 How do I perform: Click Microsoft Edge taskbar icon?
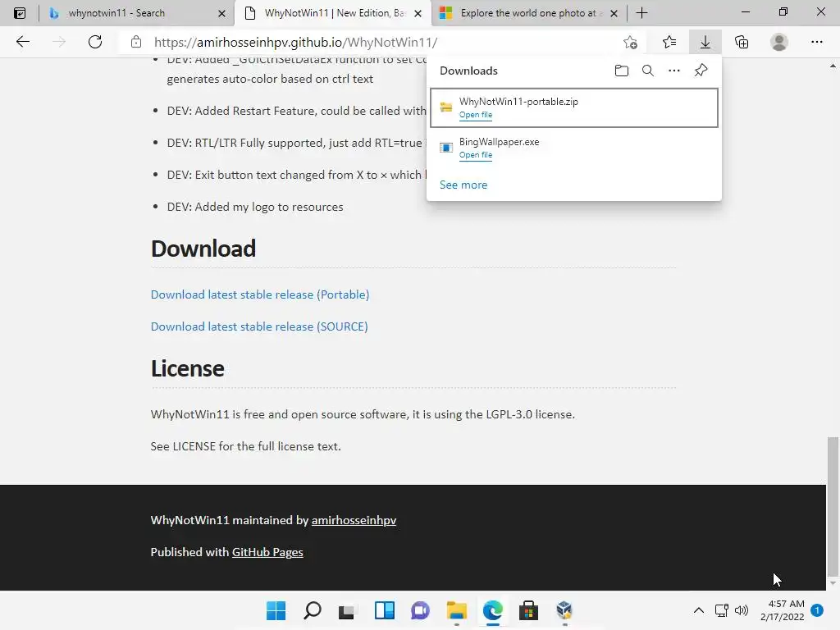[x=493, y=610]
